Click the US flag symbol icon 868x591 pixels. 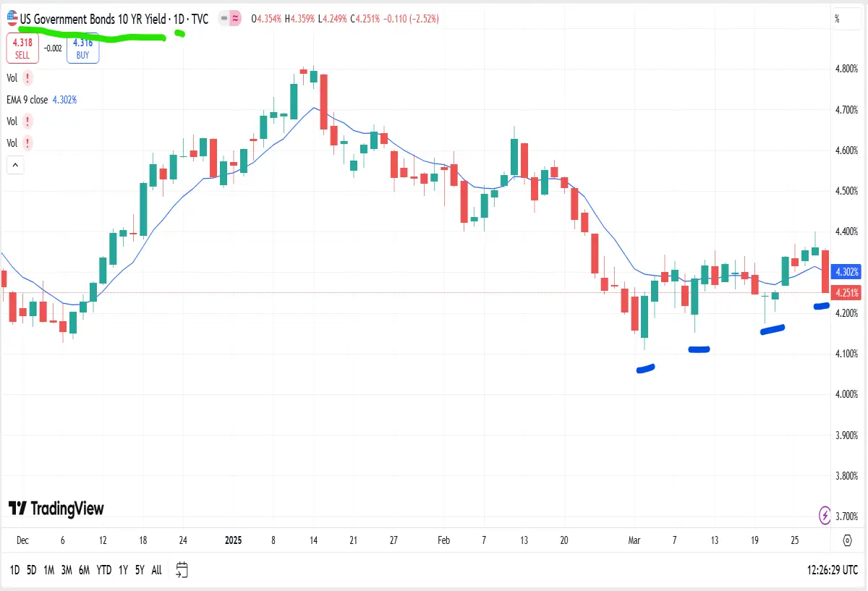coord(12,19)
